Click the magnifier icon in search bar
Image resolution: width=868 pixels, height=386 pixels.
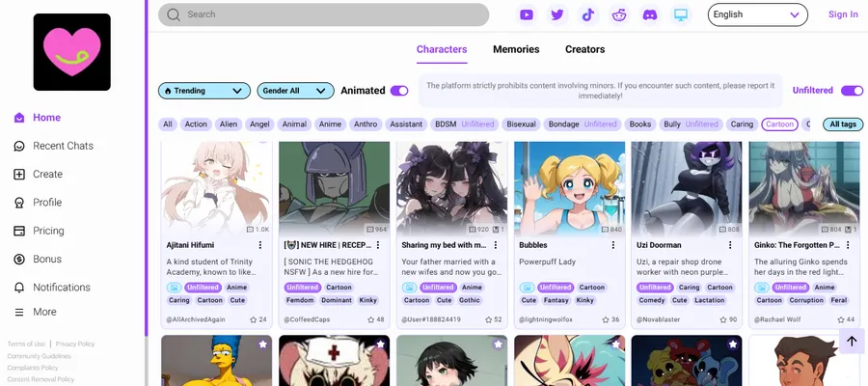(x=174, y=14)
